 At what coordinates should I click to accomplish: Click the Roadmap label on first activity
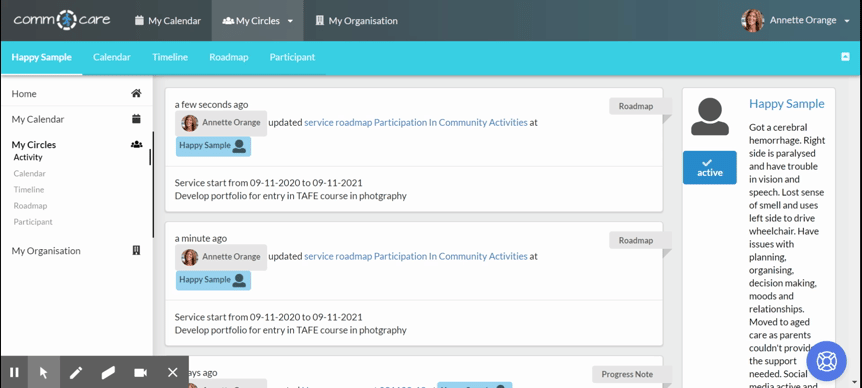[636, 106]
